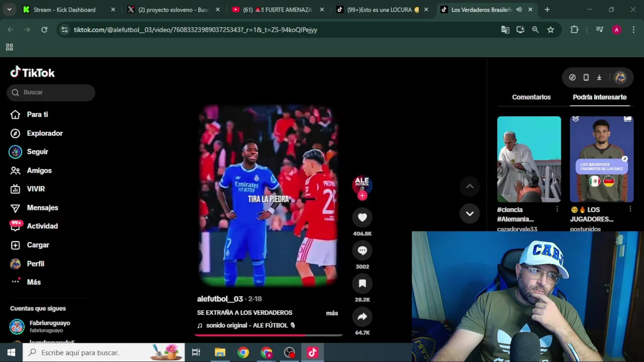Viewport: 644px width, 362px height.
Task: Switch to Podría interesarte tab
Action: click(599, 97)
